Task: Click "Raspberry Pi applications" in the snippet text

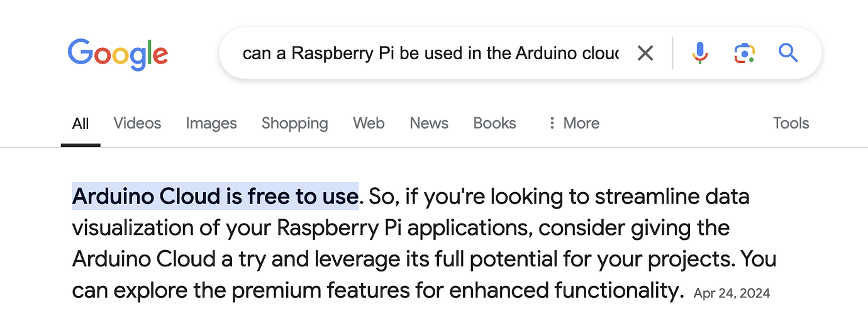Action: pos(406,228)
